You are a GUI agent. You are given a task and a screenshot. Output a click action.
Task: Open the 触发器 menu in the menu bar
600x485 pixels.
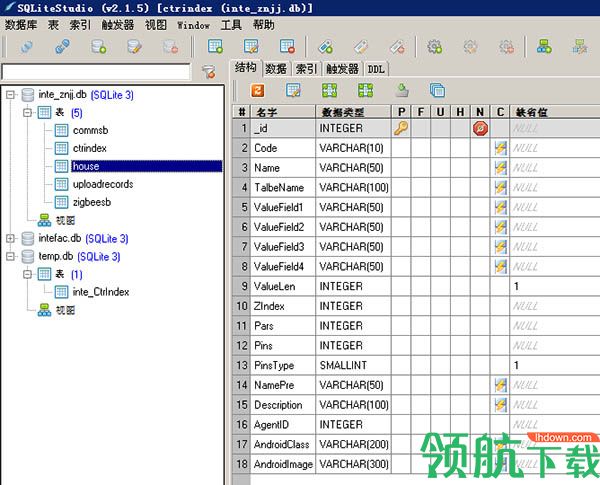[x=118, y=25]
